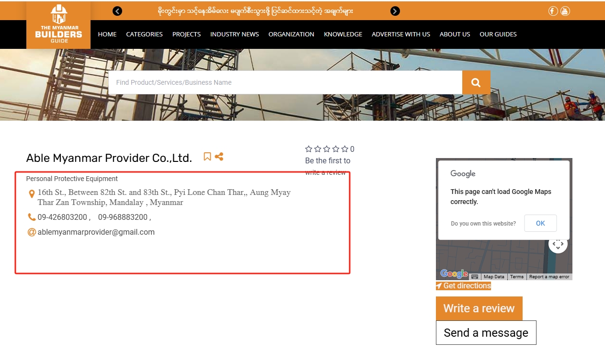The width and height of the screenshot is (605, 364).
Task: Click the orange search magnifier button
Action: (x=476, y=82)
